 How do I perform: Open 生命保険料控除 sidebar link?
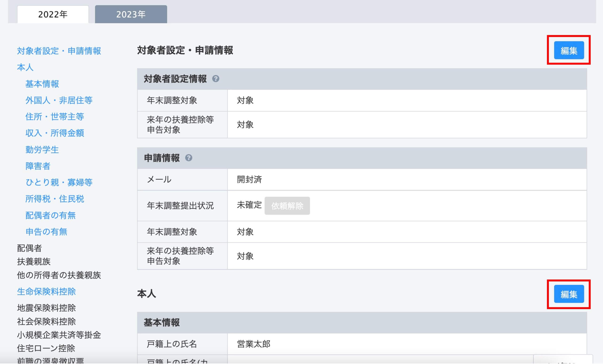(46, 291)
